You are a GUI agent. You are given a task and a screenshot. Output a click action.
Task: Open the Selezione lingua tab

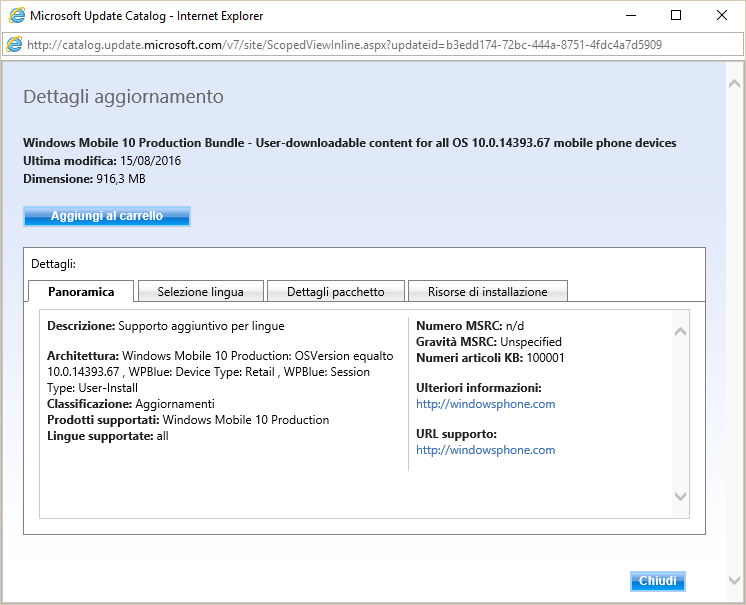[200, 292]
